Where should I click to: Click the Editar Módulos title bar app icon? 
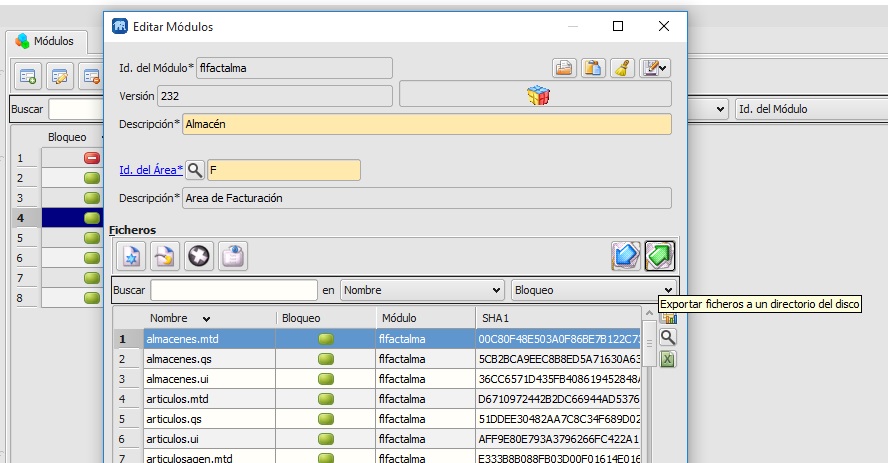pos(119,26)
